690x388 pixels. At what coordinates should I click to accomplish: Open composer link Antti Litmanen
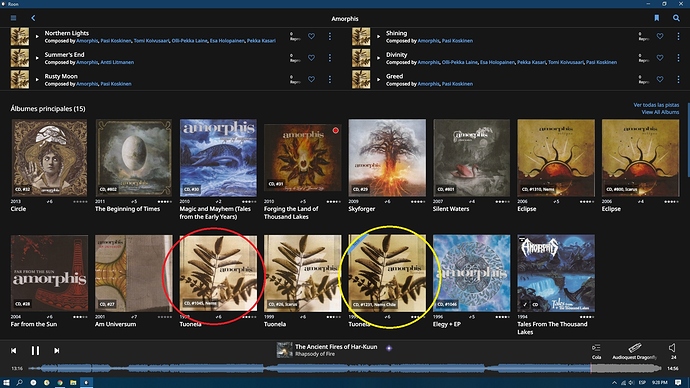tap(117, 62)
